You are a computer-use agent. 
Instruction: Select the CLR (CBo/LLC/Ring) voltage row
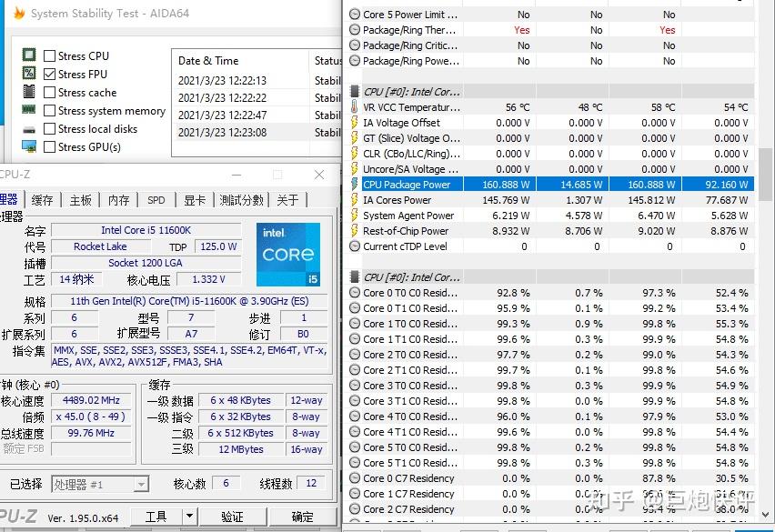click(x=551, y=154)
